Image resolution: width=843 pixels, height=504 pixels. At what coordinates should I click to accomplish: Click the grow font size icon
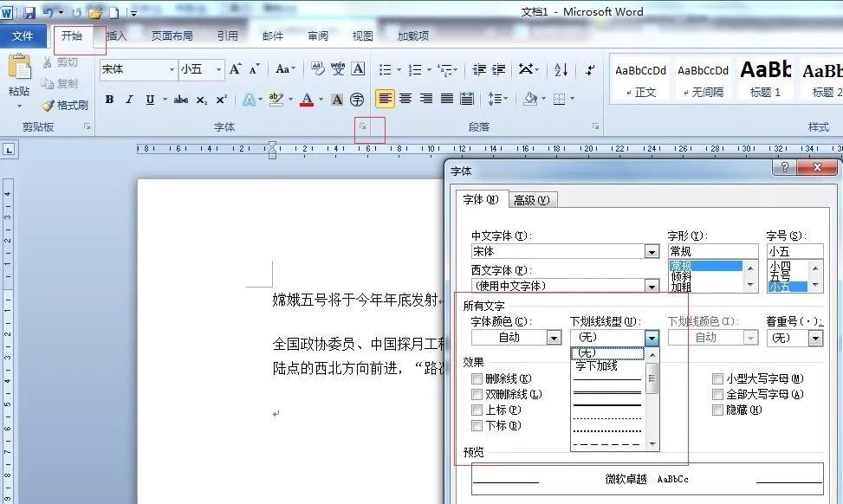click(235, 69)
